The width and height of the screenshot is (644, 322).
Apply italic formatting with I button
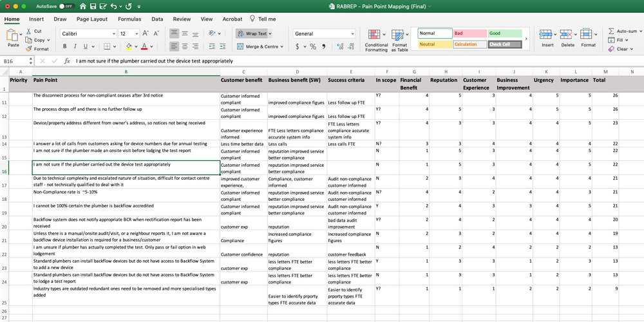[x=75, y=46]
